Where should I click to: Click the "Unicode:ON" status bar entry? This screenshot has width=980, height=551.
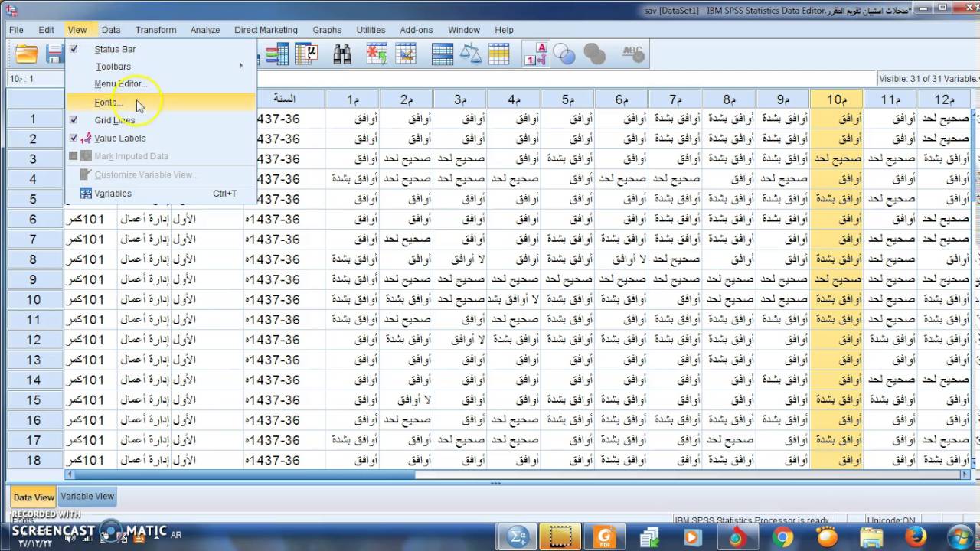(x=891, y=520)
